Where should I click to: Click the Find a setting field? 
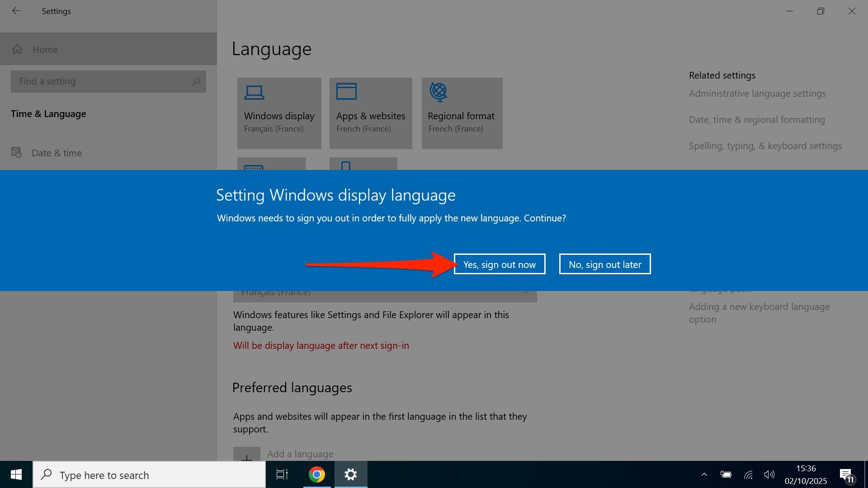coord(99,81)
